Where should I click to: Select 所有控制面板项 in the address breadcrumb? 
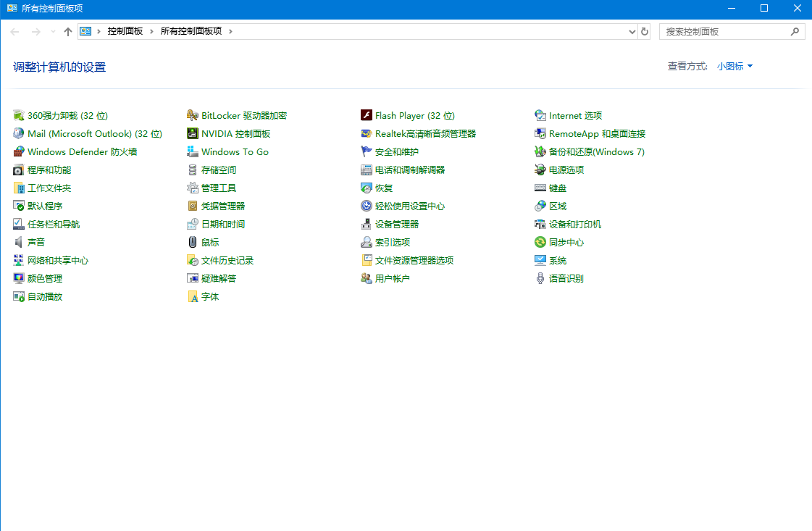[x=191, y=31]
